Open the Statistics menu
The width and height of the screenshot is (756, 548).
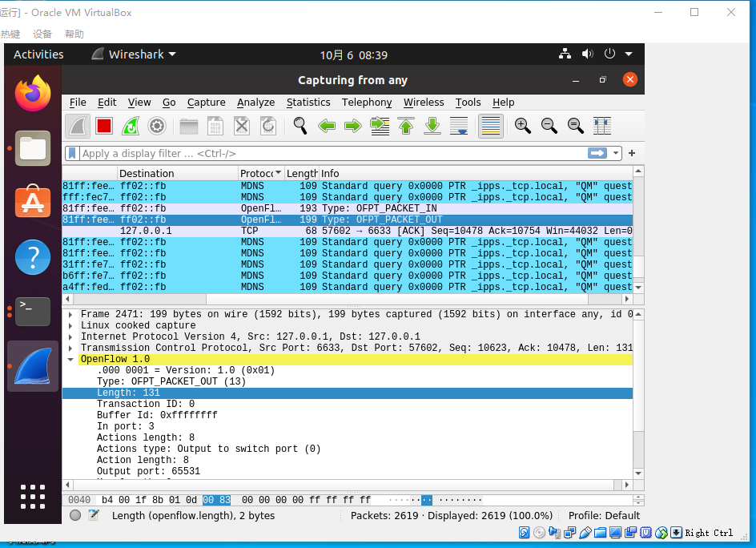(308, 103)
